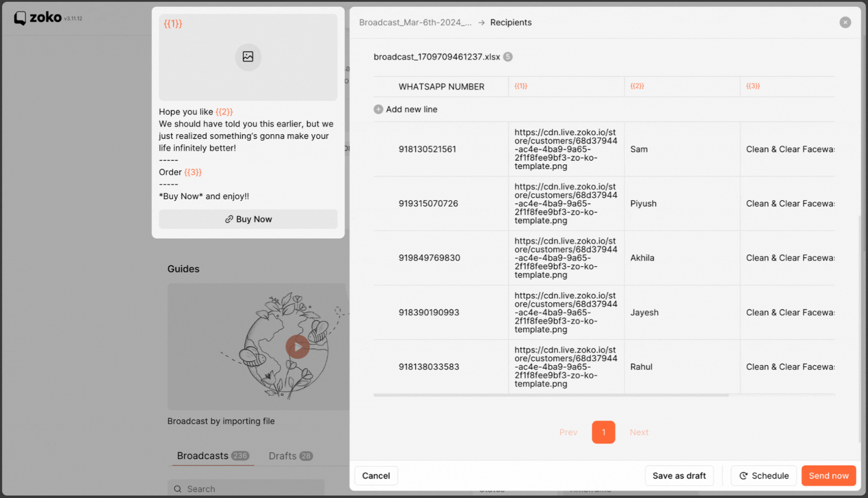Click the horizontal scrollbar under the recipients table
868x498 pixels.
coord(551,395)
